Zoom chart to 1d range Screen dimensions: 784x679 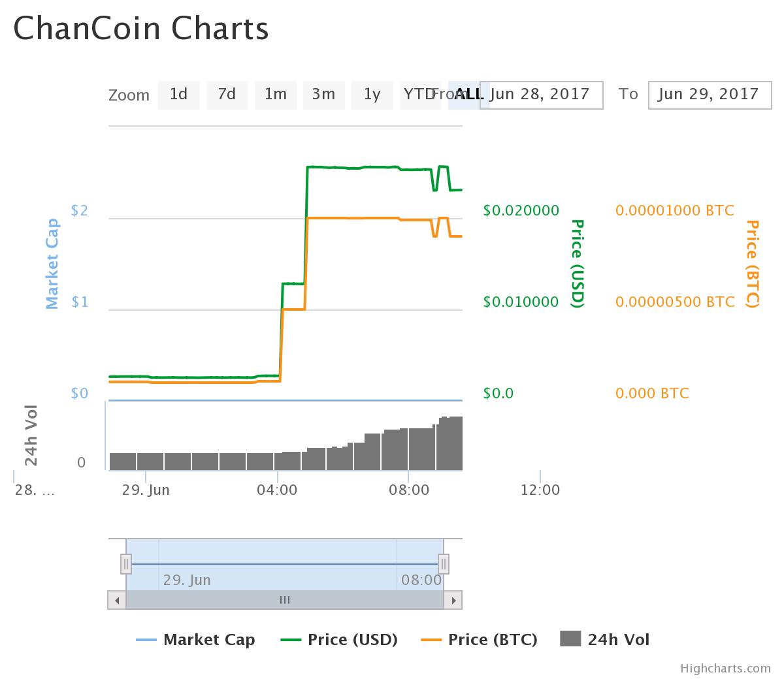[178, 95]
